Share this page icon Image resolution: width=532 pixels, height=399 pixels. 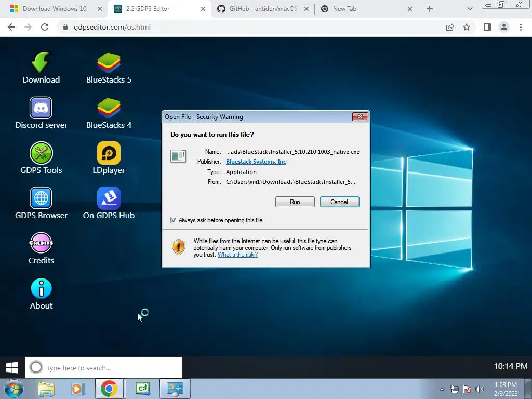pos(450,27)
